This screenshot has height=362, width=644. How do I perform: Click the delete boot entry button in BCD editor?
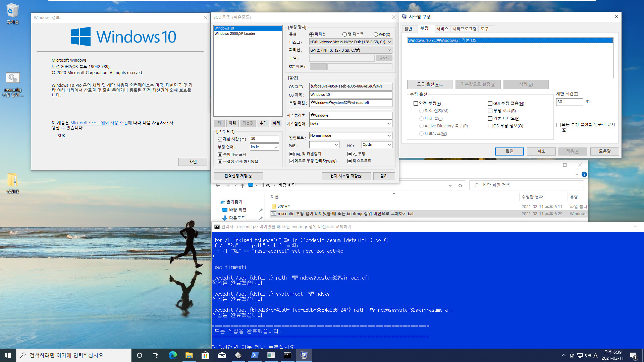[x=276, y=123]
